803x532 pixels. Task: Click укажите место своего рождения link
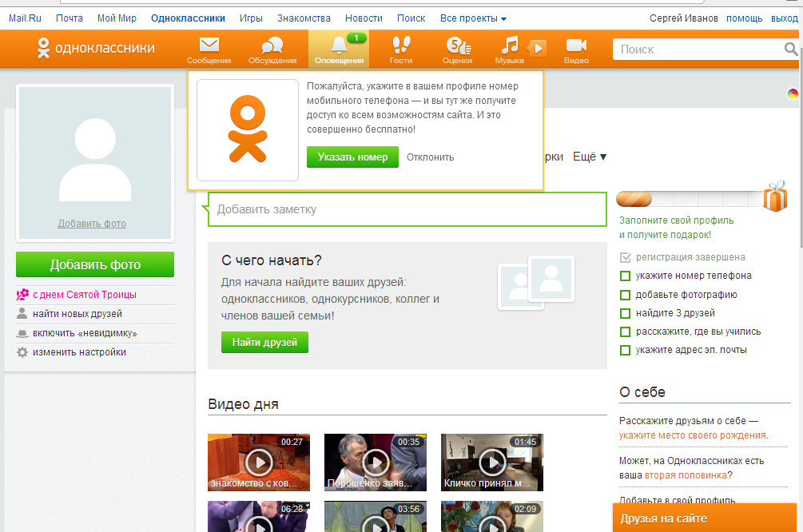pyautogui.click(x=693, y=435)
